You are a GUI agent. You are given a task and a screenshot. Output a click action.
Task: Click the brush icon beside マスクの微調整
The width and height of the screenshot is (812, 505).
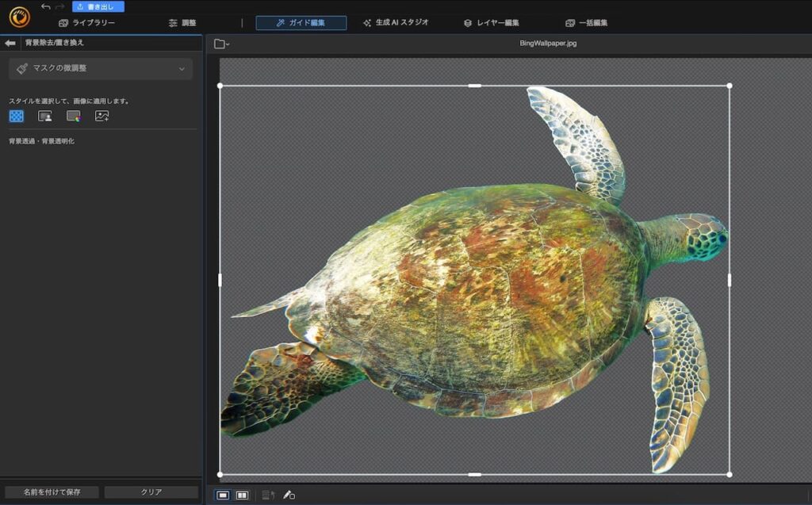pyautogui.click(x=21, y=68)
